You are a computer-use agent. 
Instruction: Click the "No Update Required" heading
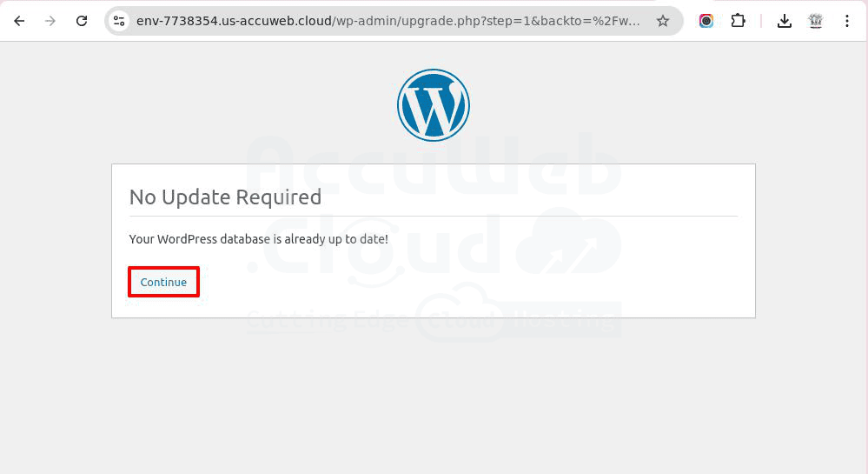225,197
